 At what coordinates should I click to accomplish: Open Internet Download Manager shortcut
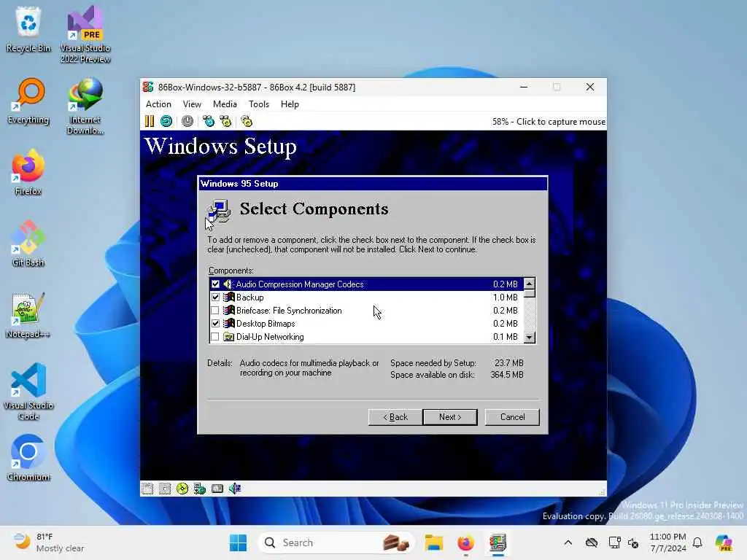pos(85,106)
